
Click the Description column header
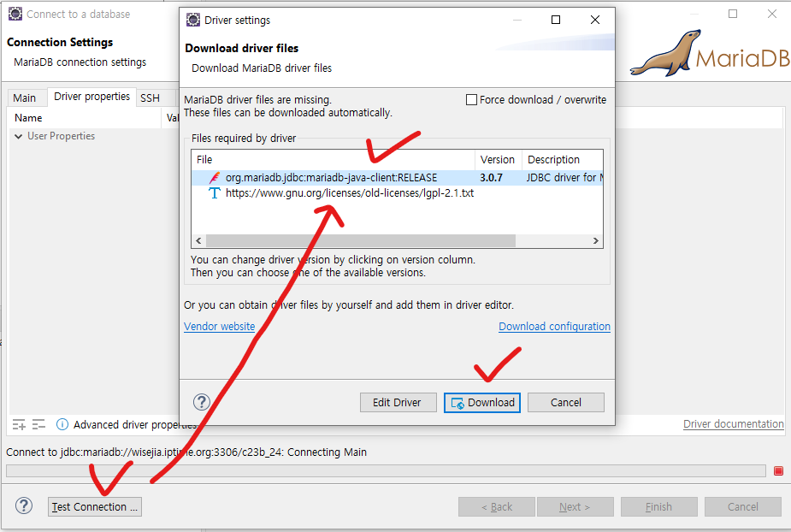click(563, 159)
